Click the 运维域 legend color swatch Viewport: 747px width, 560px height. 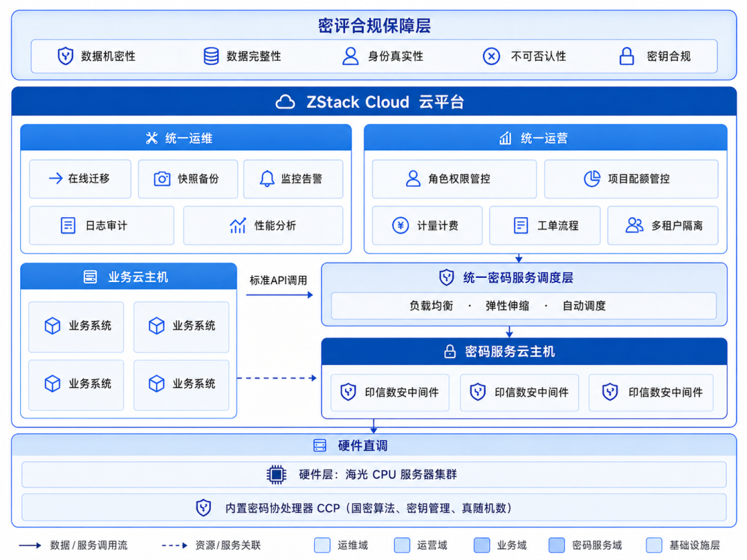coord(322,545)
